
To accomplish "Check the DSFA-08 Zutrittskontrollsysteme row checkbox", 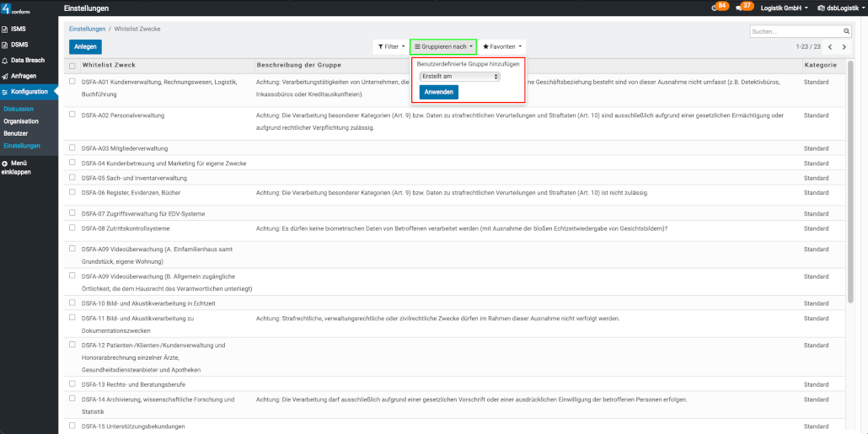I will [x=72, y=228].
